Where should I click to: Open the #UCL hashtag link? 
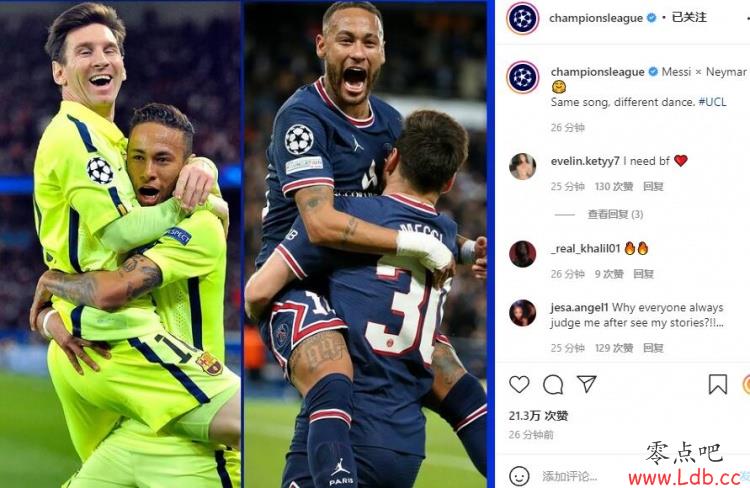(x=712, y=102)
